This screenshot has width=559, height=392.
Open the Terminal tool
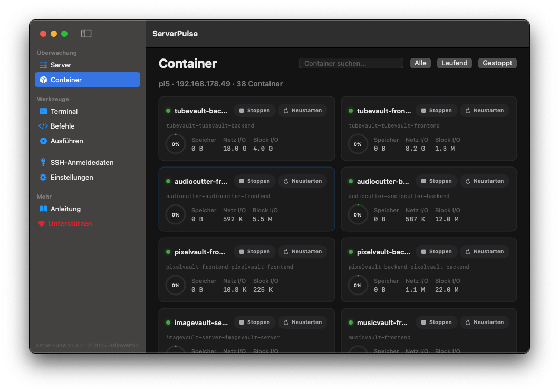coord(88,112)
